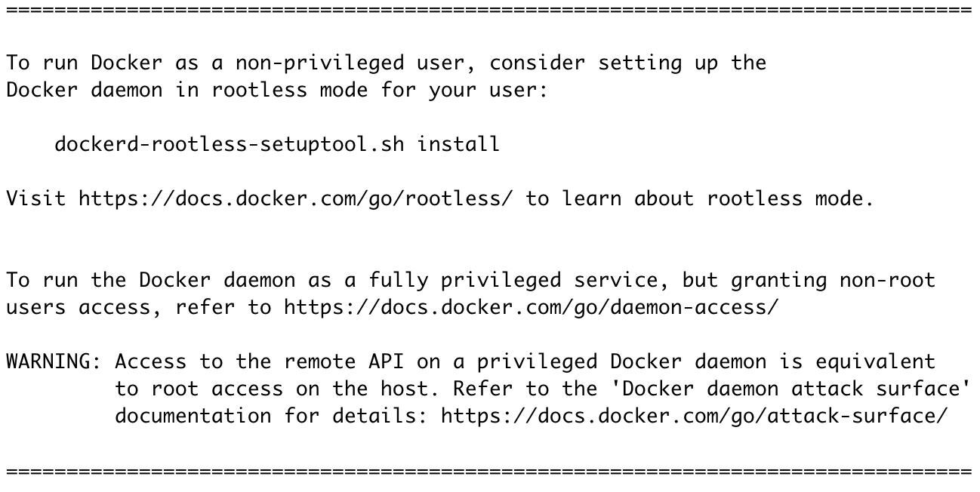Click 'to root access on the host.' text
The image size is (980, 492).
pos(278,389)
